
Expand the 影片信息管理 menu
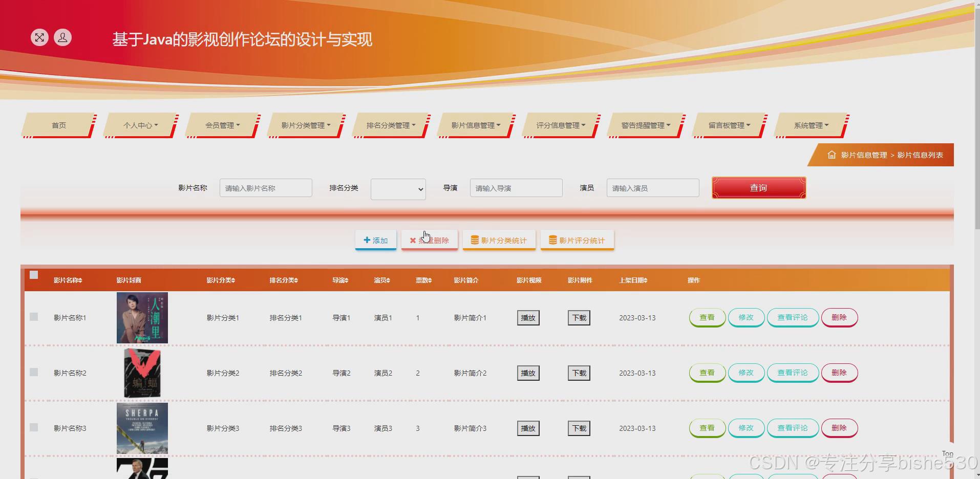(476, 125)
